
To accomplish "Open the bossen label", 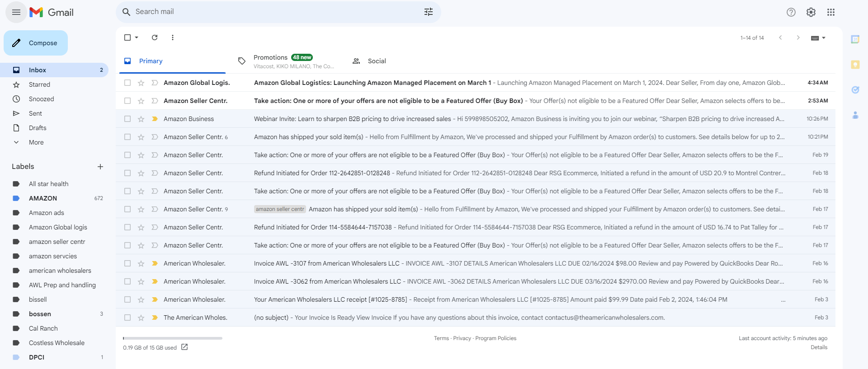I will point(54,314).
